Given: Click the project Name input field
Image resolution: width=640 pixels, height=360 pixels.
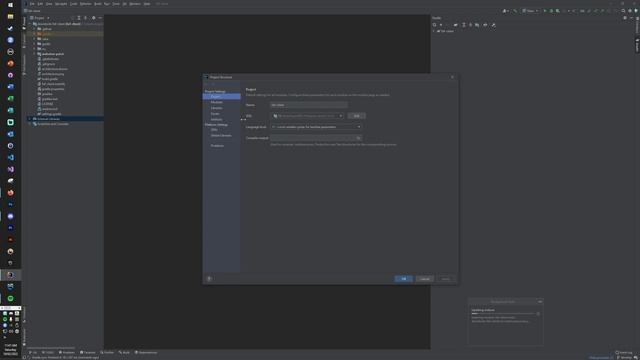Looking at the screenshot, I should (x=309, y=105).
